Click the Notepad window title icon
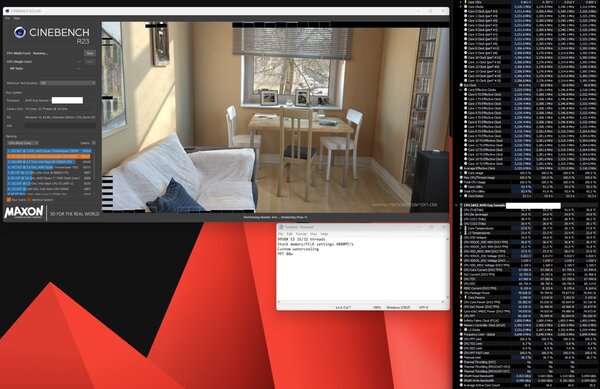Image resolution: width=600 pixels, height=389 pixels. [x=280, y=227]
